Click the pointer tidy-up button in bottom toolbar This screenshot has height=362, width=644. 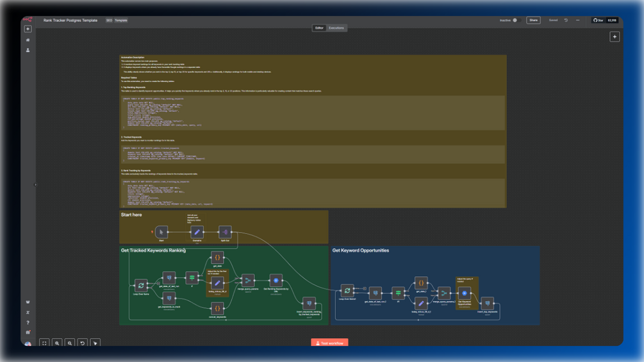click(95, 343)
